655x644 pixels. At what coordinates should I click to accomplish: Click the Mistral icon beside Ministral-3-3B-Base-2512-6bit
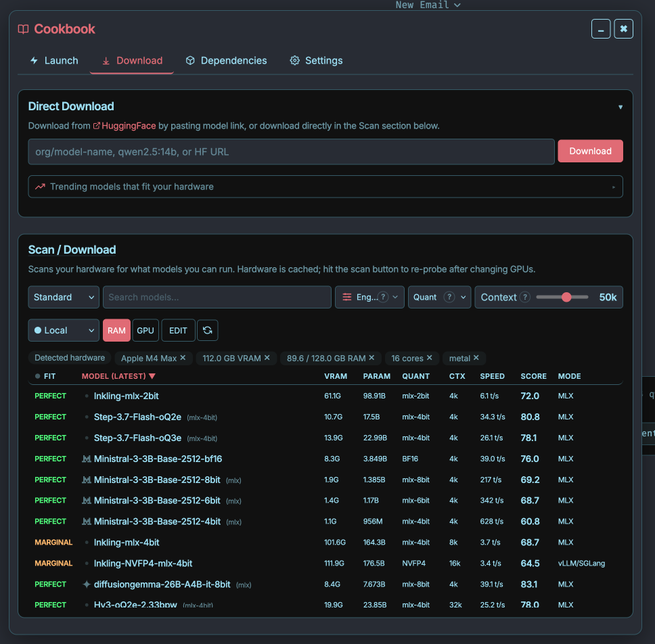87,501
